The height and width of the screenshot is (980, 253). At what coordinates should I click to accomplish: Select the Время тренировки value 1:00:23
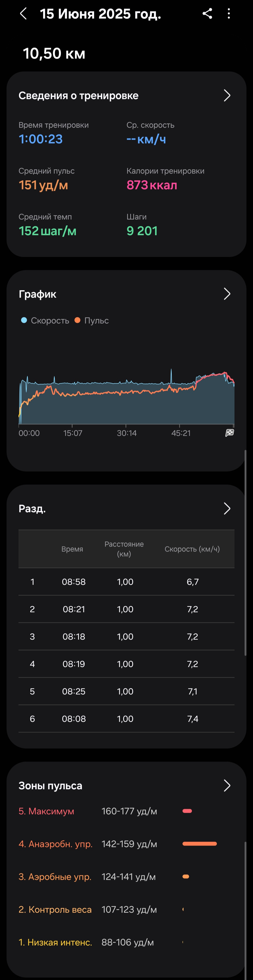tap(41, 139)
